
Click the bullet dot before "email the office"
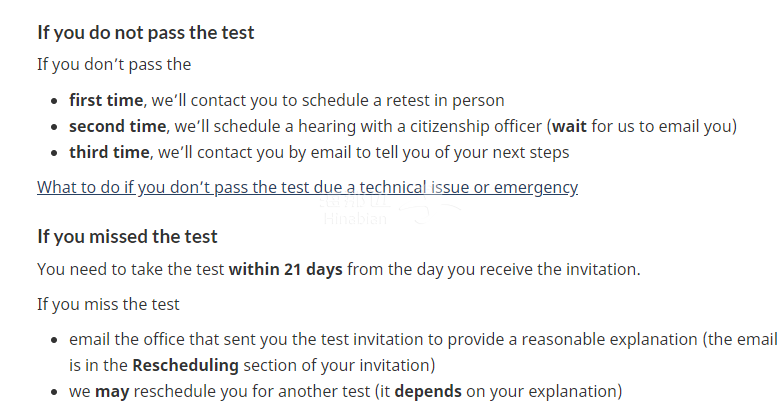54,339
